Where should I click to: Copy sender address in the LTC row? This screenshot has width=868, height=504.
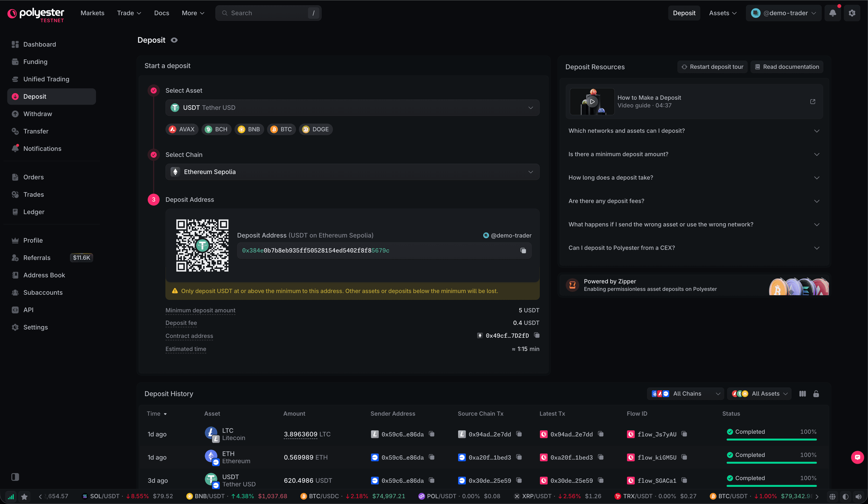(x=432, y=434)
